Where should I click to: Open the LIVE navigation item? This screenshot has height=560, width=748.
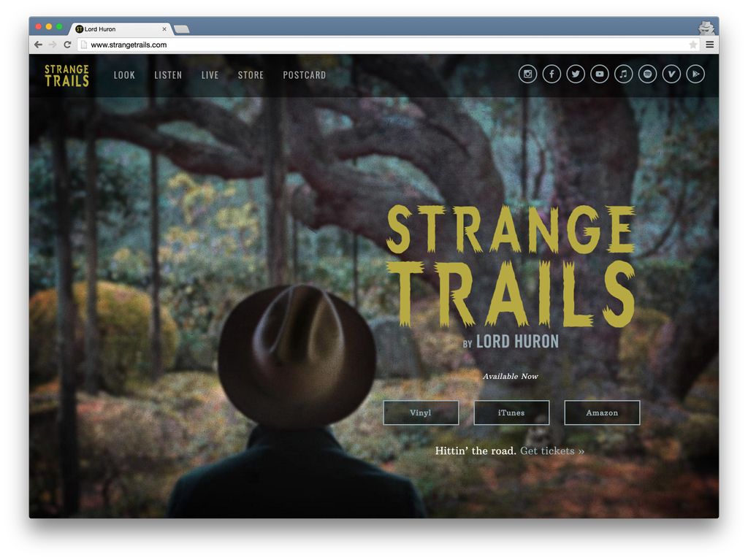tap(210, 75)
